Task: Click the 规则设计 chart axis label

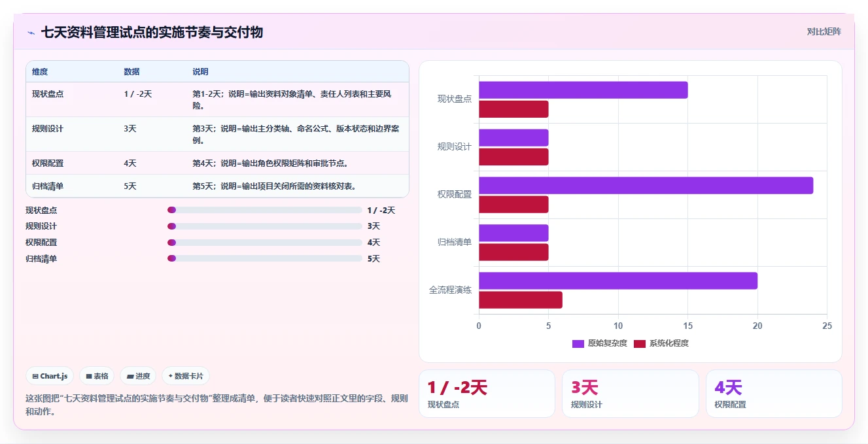Action: [x=455, y=146]
